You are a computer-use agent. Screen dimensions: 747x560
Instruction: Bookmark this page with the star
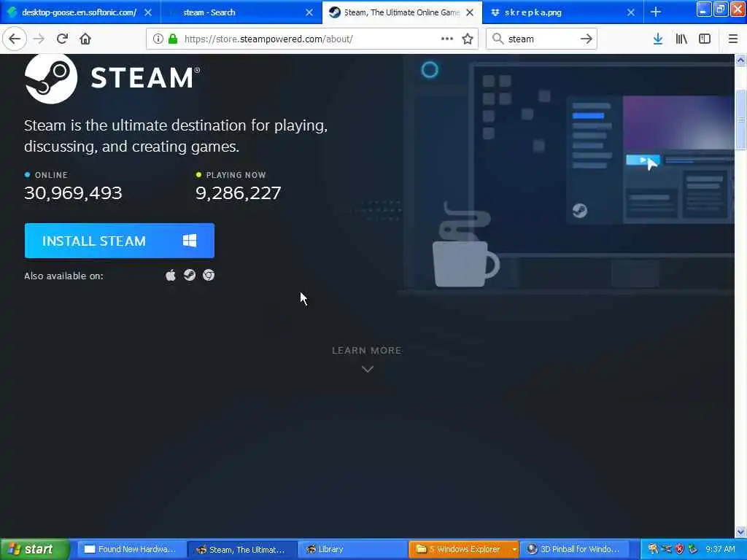468,39
